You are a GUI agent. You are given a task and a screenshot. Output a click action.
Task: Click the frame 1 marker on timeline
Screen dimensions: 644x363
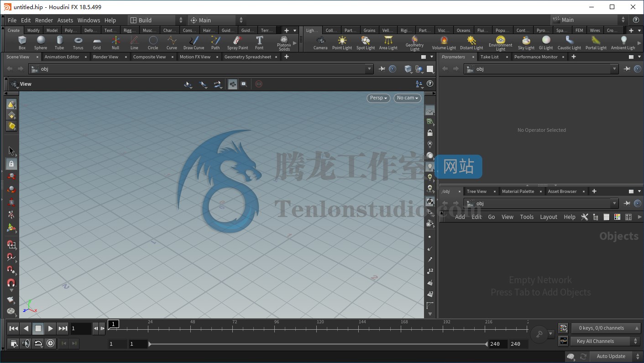pyautogui.click(x=113, y=324)
